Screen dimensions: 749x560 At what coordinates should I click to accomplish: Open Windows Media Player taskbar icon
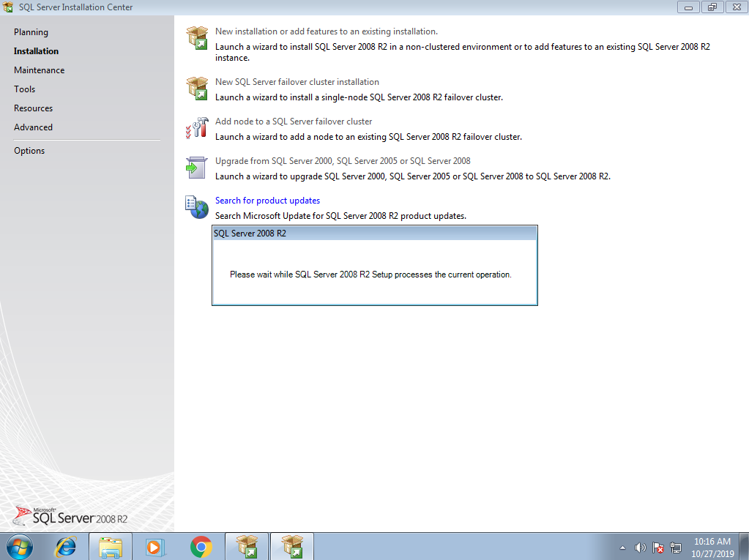[x=156, y=547]
